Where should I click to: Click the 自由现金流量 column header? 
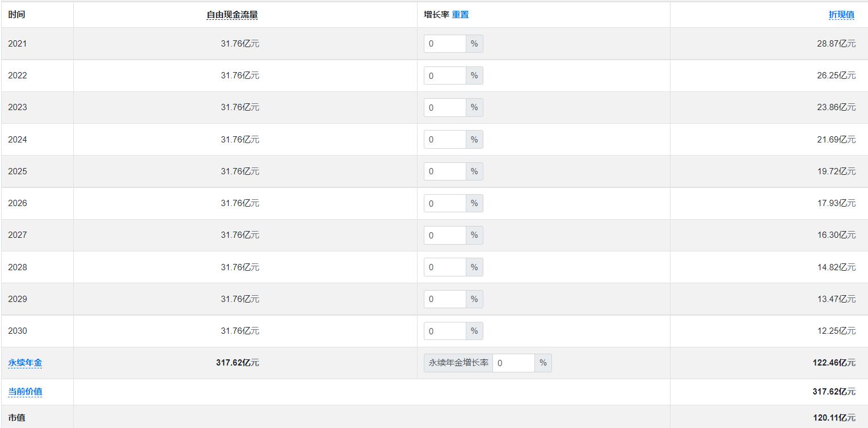(231, 15)
